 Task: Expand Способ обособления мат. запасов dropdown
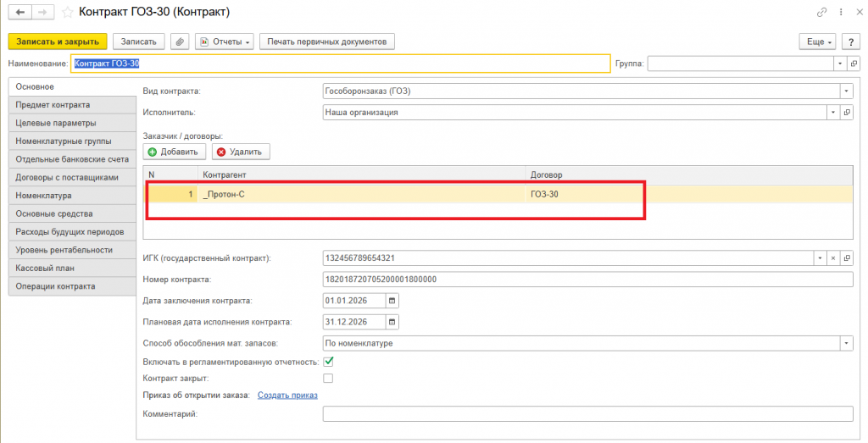[847, 343]
